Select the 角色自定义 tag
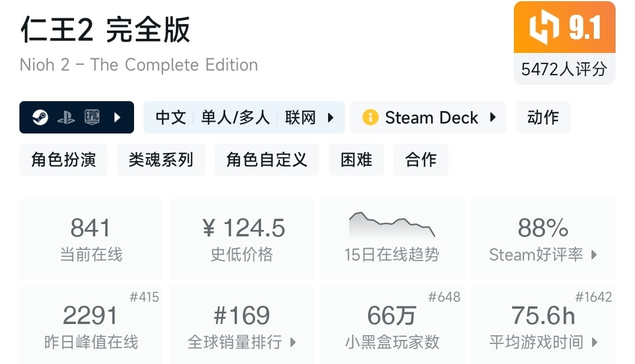This screenshot has width=635, height=364. pos(266,160)
